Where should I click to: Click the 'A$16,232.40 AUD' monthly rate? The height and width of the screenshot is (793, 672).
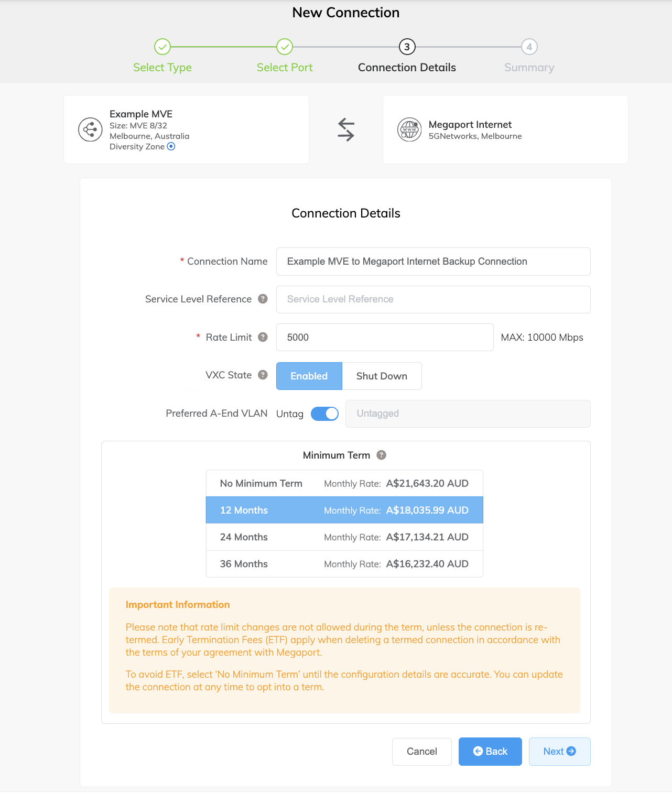coord(427,564)
